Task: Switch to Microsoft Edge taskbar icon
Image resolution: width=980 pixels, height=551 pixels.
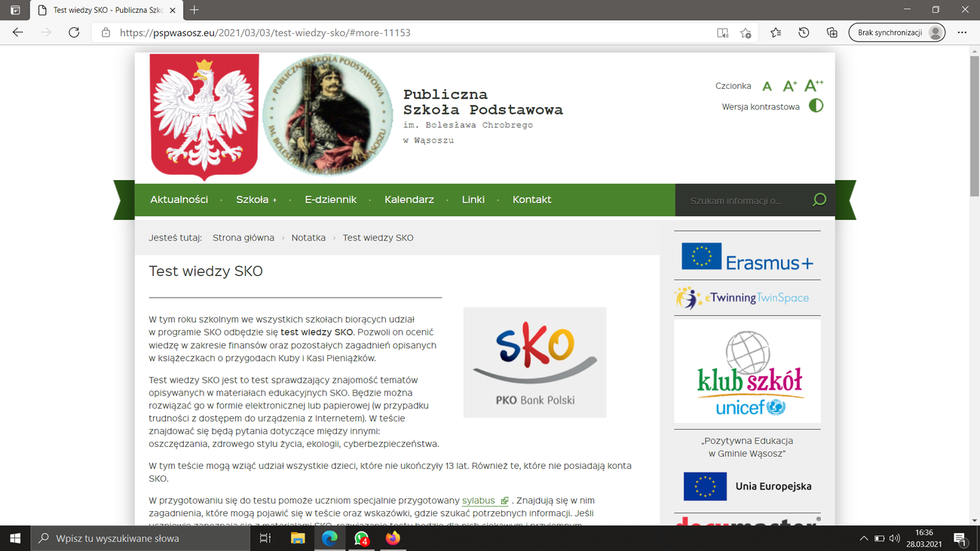Action: [x=329, y=538]
